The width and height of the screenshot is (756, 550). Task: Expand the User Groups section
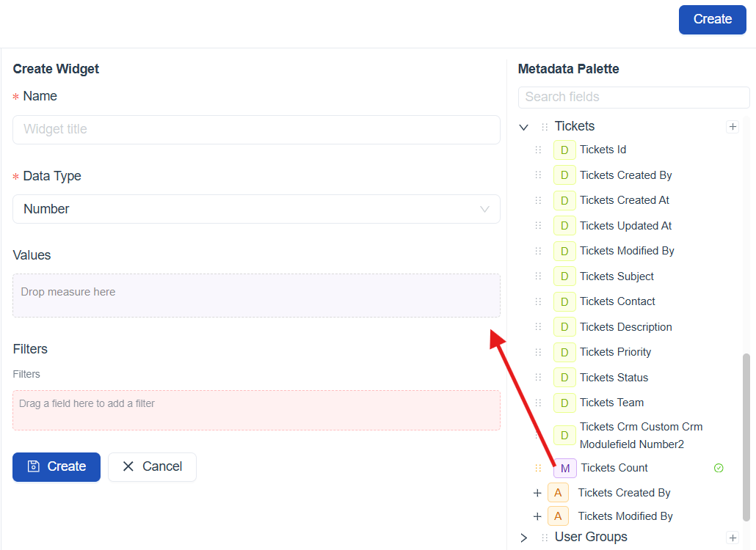click(x=523, y=538)
